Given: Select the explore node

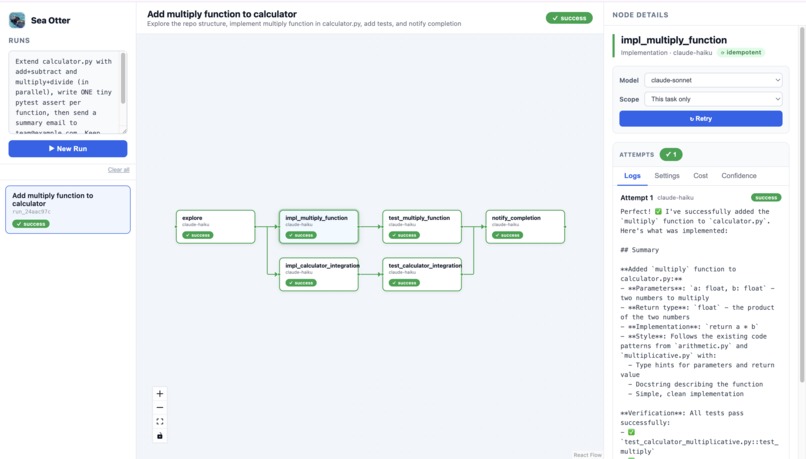Looking at the screenshot, I should tap(215, 227).
